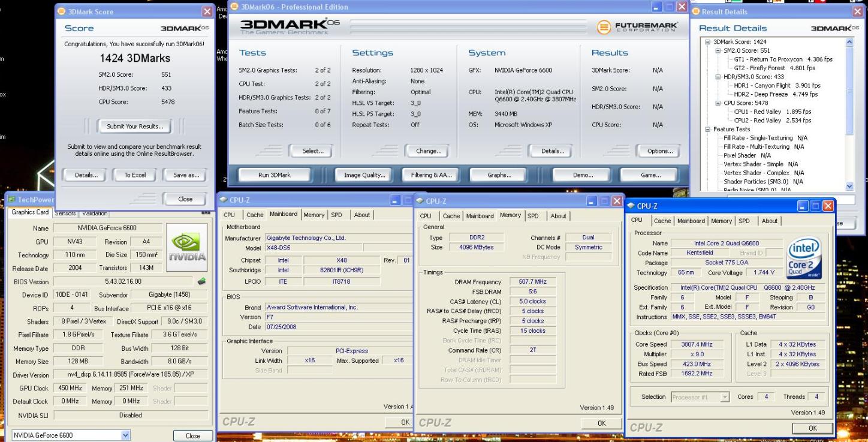
Task: Open Memory tab in CPU-Z Mainboard window
Action: (314, 215)
